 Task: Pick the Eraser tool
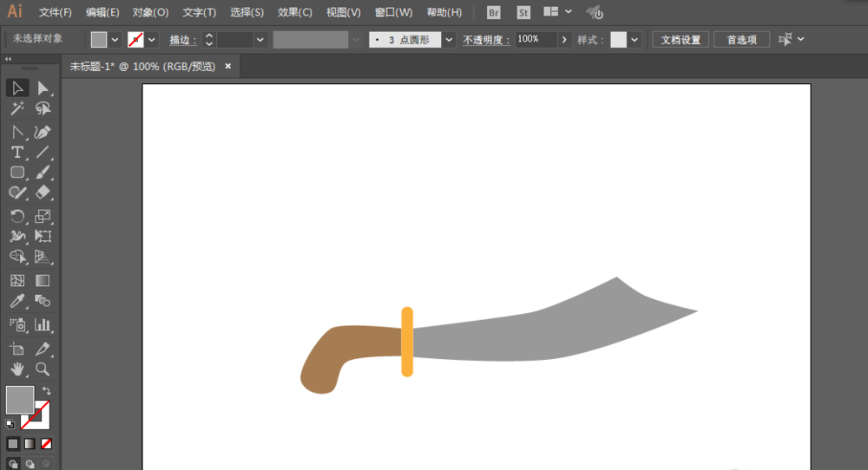click(43, 193)
